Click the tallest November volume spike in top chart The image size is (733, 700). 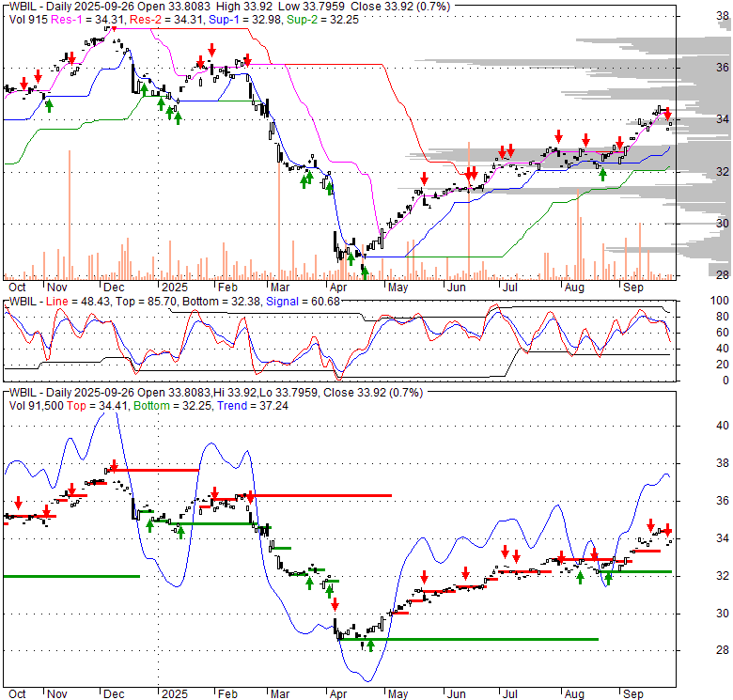coord(70,215)
